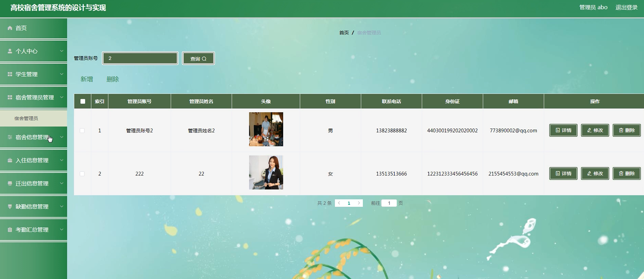Expand 缺勤信息管理 menu chevron
Screen dimensions: 644x279
62,206
